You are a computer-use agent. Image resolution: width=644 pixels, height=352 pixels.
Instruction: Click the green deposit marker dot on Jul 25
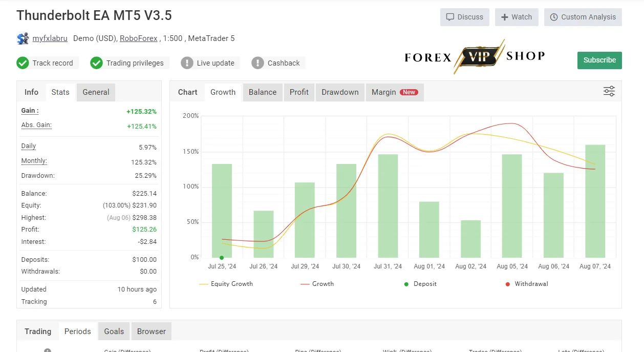click(x=222, y=258)
